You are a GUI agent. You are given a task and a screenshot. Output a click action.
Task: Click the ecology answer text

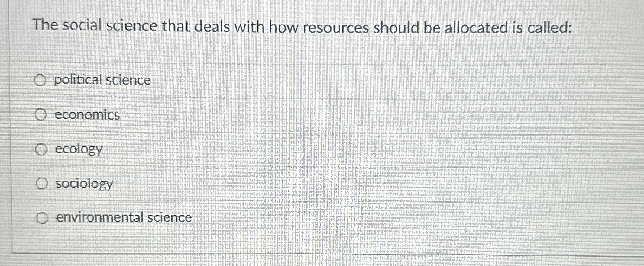79,149
